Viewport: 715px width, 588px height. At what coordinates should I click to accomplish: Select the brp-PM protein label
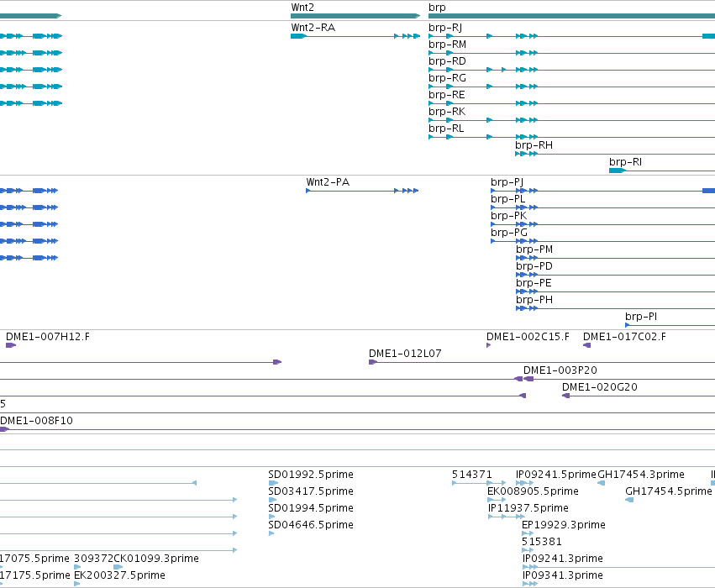(534, 249)
